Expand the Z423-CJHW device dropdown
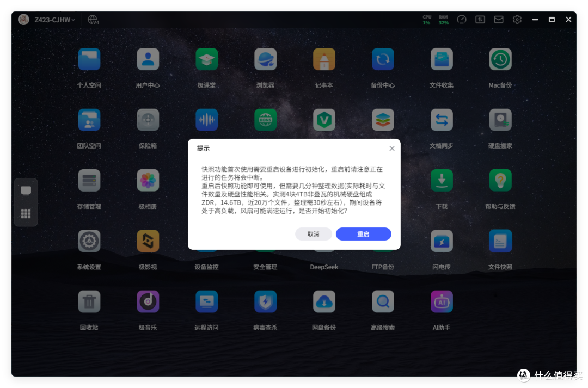588x388 pixels. pyautogui.click(x=55, y=20)
